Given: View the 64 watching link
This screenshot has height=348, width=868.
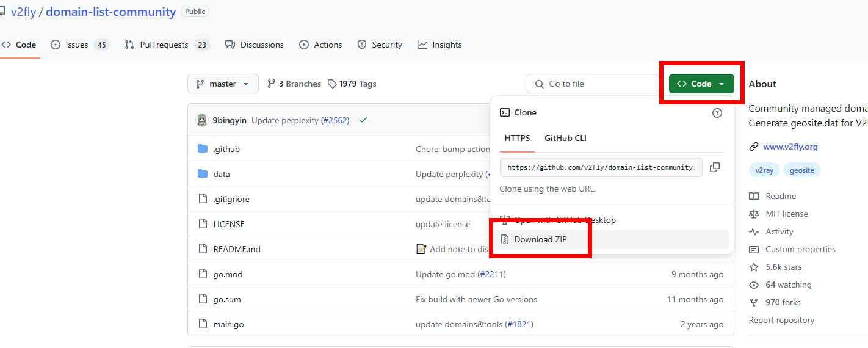Looking at the screenshot, I should [x=789, y=285].
